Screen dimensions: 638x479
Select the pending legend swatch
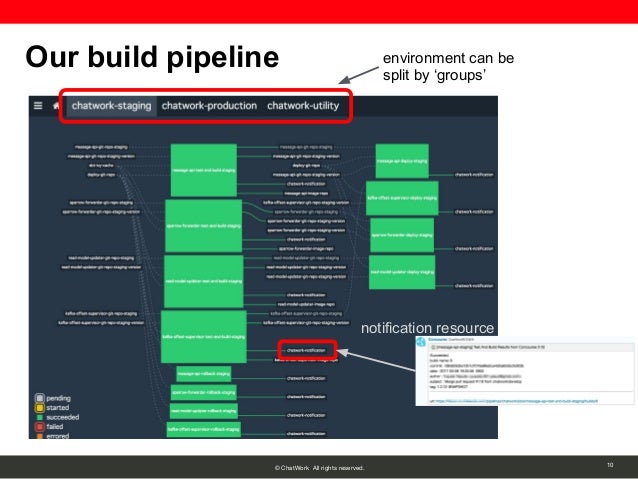pos(39,398)
